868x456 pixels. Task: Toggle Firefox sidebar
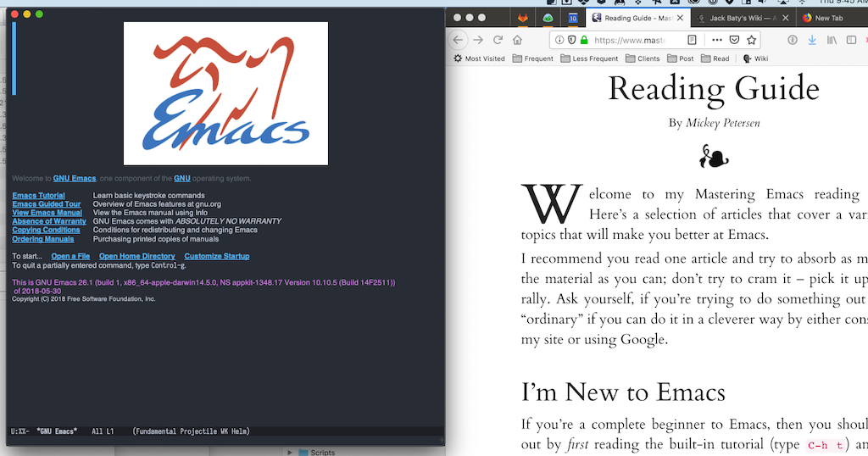851,40
